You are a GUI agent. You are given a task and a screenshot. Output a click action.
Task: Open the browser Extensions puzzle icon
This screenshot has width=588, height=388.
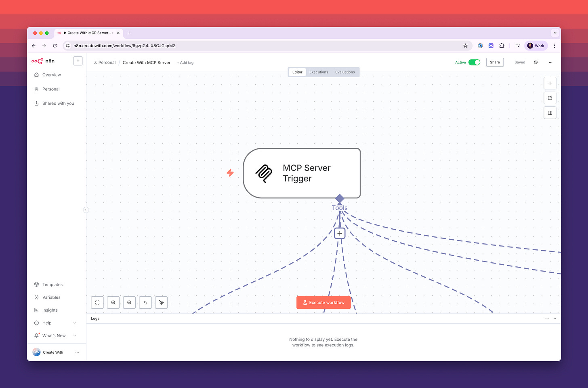click(502, 46)
